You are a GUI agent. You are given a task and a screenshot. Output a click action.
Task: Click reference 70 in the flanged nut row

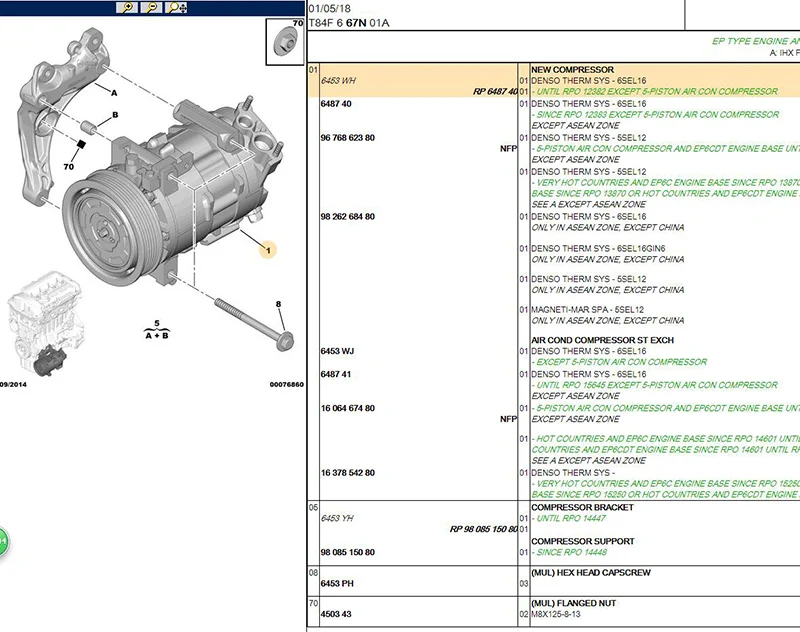coord(313,603)
